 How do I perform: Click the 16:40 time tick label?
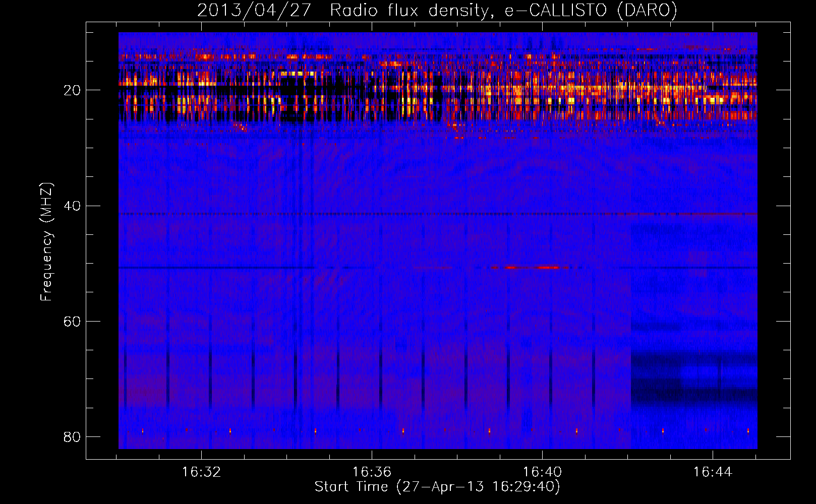coord(542,472)
